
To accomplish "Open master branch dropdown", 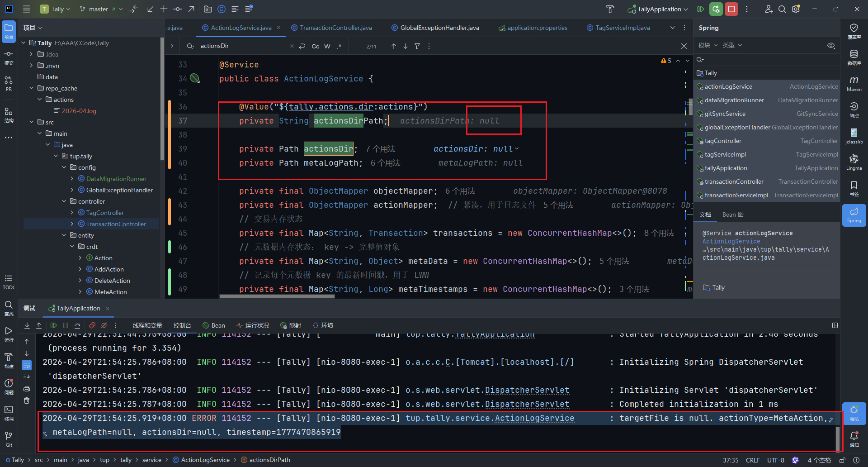I will coord(101,9).
